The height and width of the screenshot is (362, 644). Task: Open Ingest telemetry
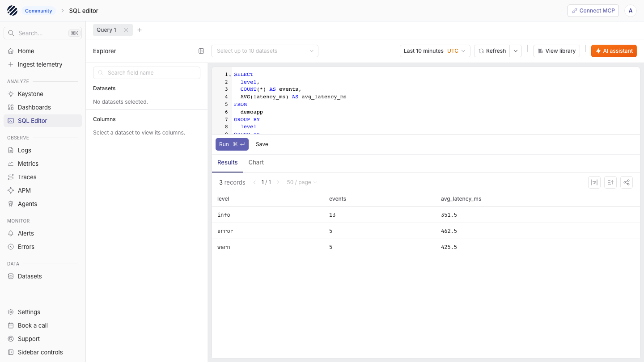(x=43, y=64)
